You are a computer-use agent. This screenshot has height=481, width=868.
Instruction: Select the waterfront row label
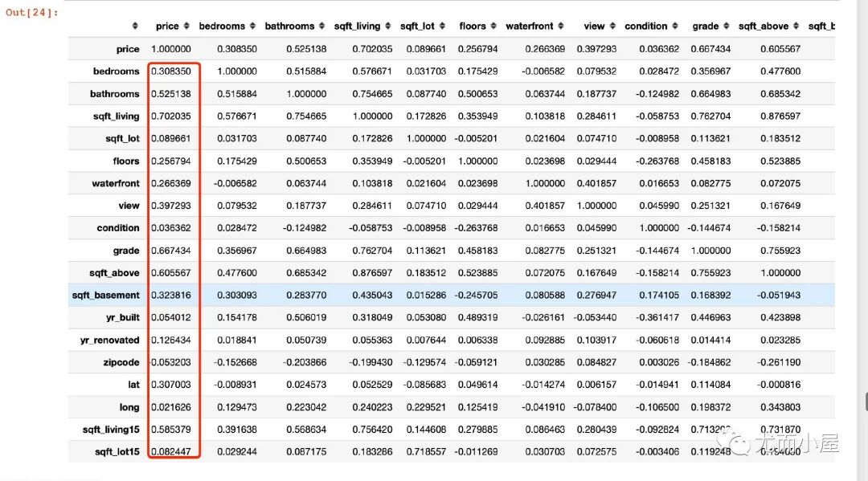pyautogui.click(x=116, y=183)
